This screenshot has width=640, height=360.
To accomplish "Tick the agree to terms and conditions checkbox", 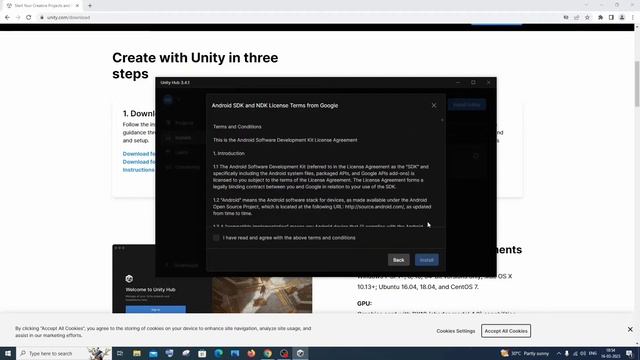I will click(216, 238).
